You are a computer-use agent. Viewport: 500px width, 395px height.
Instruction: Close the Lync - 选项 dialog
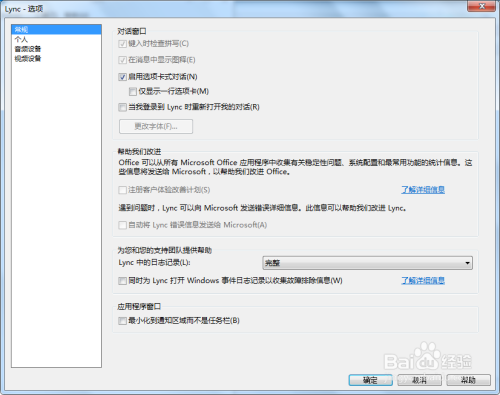(482, 6)
